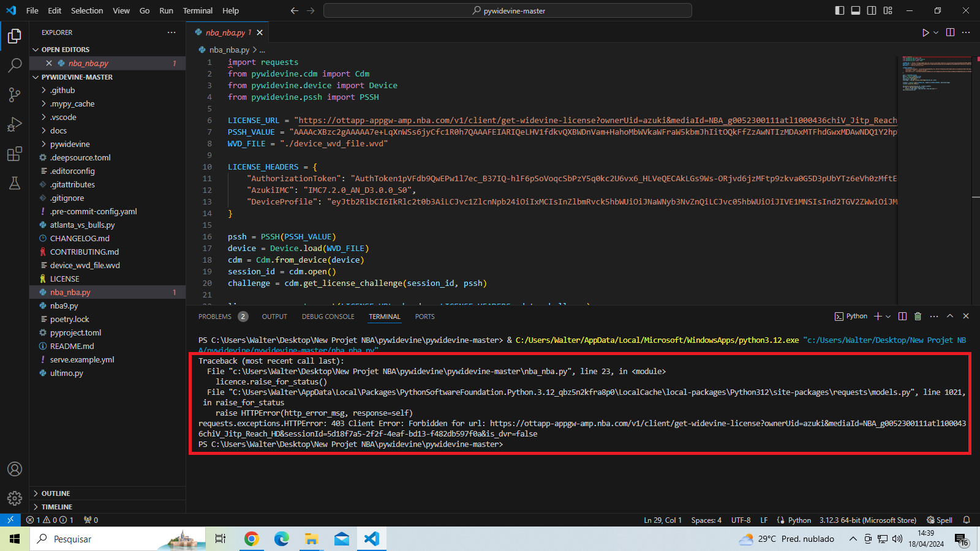The height and width of the screenshot is (551, 980).
Task: Open the Terminal menu
Action: point(197,10)
